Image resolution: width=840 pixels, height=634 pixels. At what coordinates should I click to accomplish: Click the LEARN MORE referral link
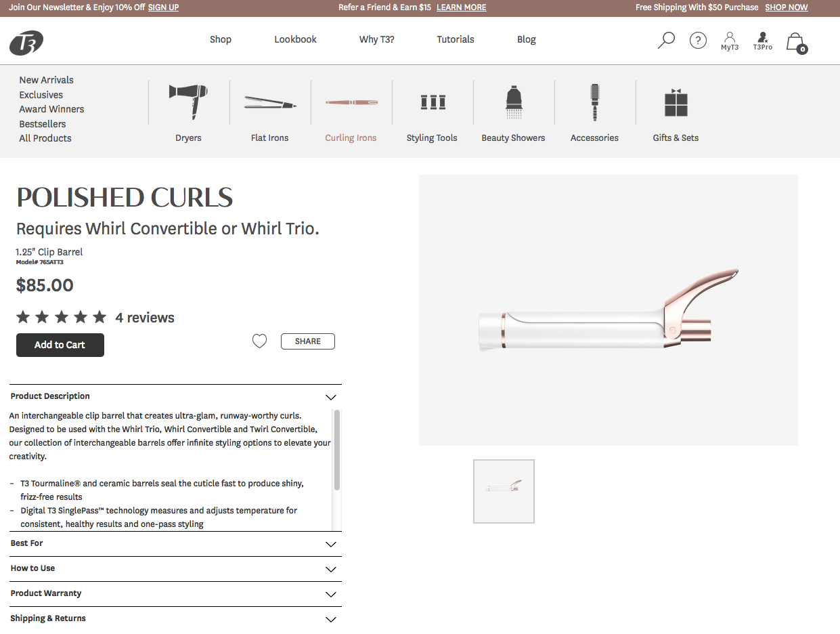point(462,7)
